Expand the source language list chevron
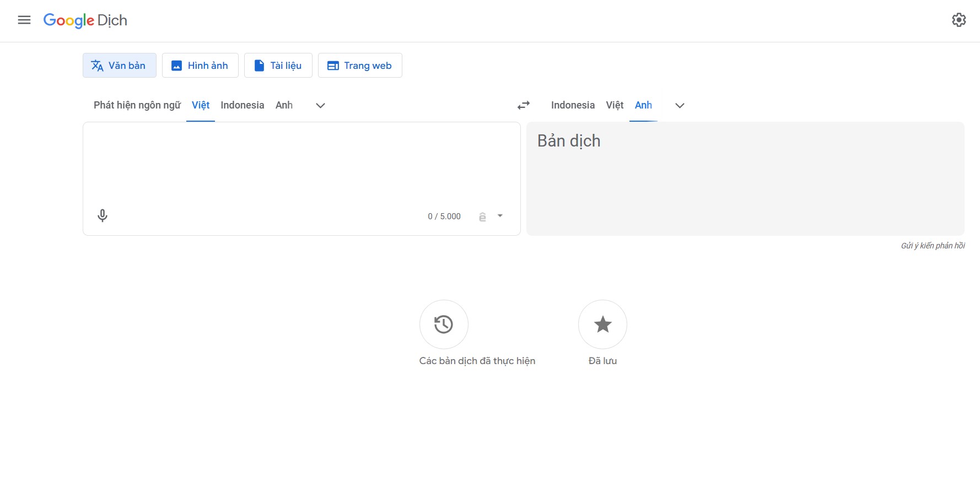Screen dimensions: 980x477 [320, 105]
